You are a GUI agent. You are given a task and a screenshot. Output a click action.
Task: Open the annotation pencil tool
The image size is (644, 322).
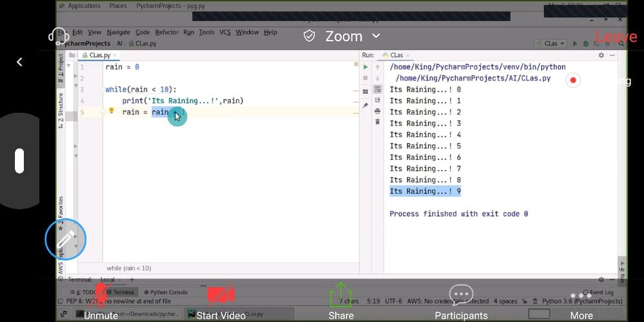[65, 240]
